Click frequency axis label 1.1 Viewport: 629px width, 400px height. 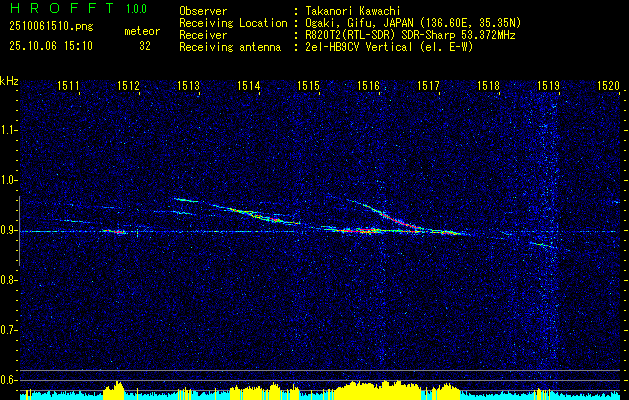(x=8, y=130)
